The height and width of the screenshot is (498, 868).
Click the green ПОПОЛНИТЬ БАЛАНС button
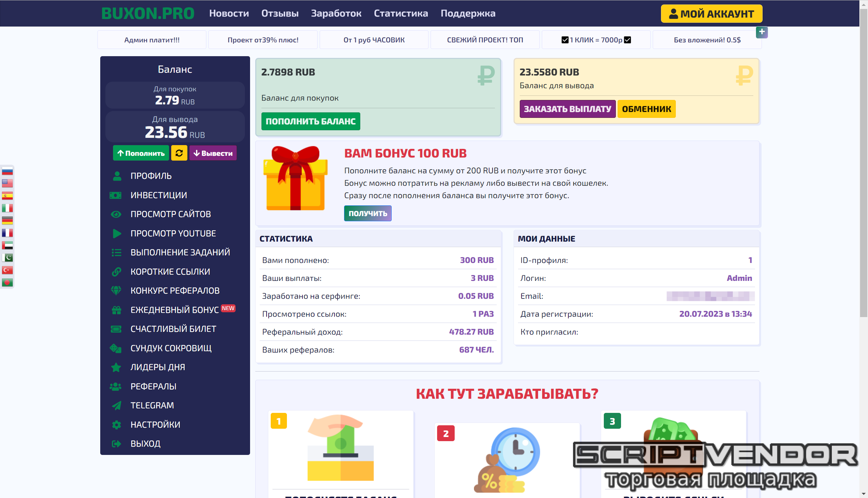310,121
